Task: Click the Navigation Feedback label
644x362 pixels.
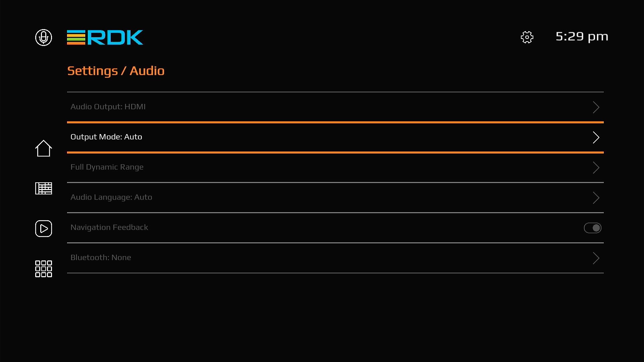Action: [109, 227]
